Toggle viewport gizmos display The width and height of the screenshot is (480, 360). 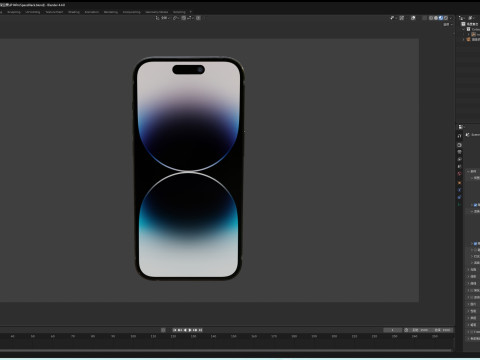(x=402, y=18)
